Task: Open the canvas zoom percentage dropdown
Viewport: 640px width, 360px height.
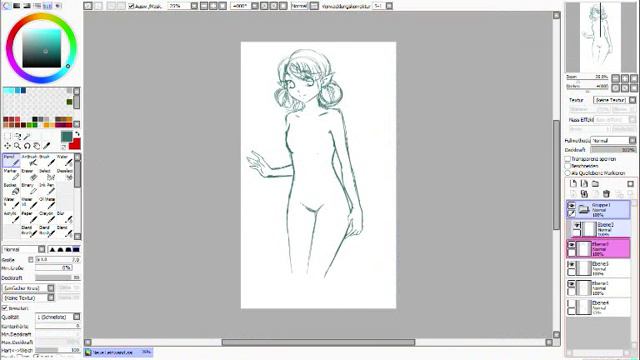Action: (x=194, y=6)
